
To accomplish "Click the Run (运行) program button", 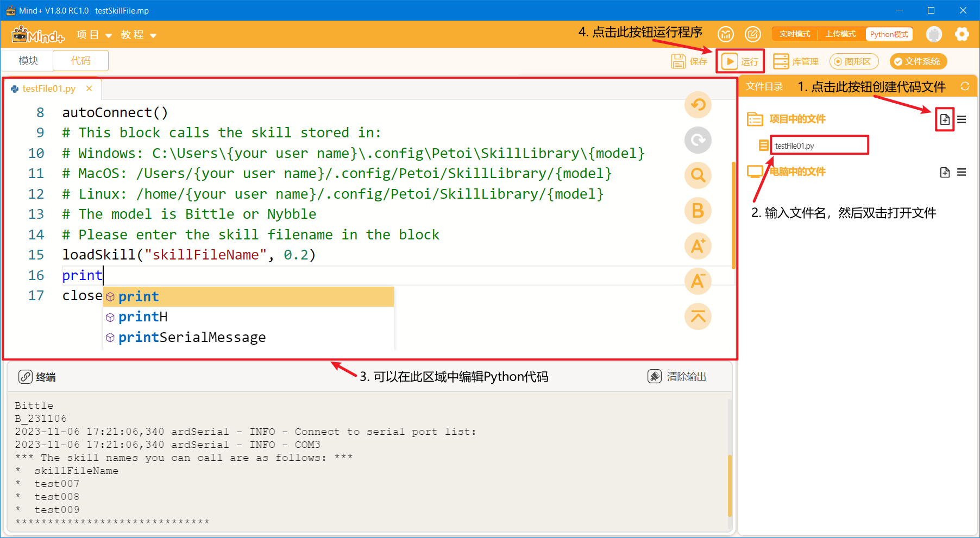I will point(740,61).
